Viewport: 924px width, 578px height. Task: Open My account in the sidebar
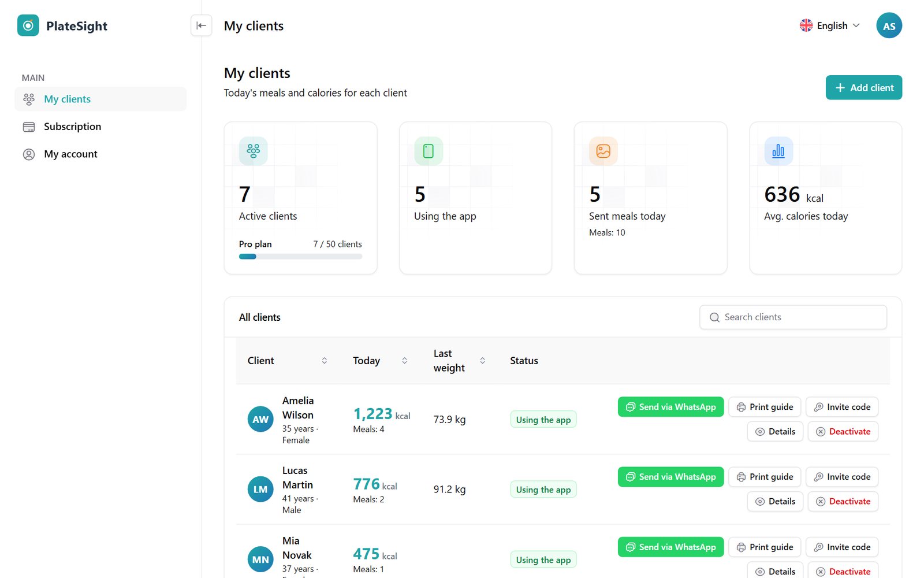pyautogui.click(x=100, y=154)
